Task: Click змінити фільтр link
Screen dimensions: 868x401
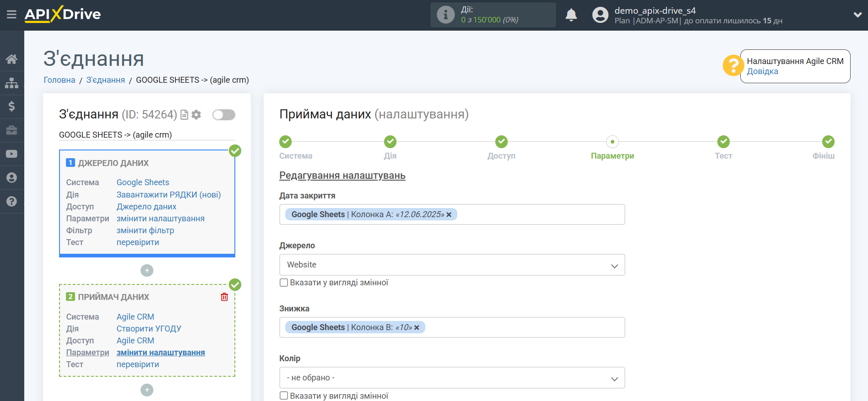Action: [145, 230]
